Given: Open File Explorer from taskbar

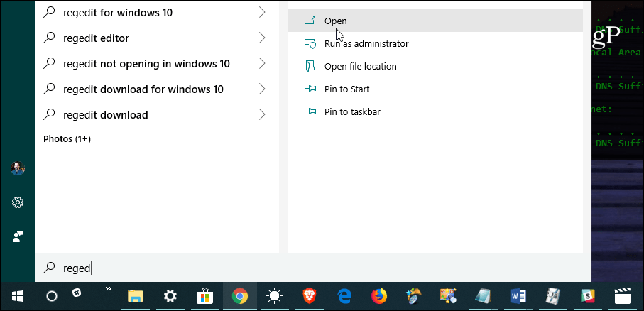Looking at the screenshot, I should (135, 296).
